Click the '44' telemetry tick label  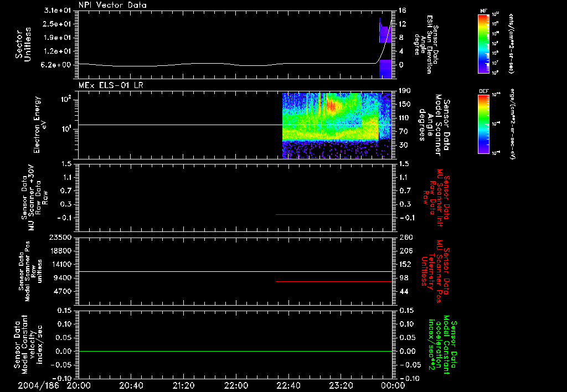403,292
